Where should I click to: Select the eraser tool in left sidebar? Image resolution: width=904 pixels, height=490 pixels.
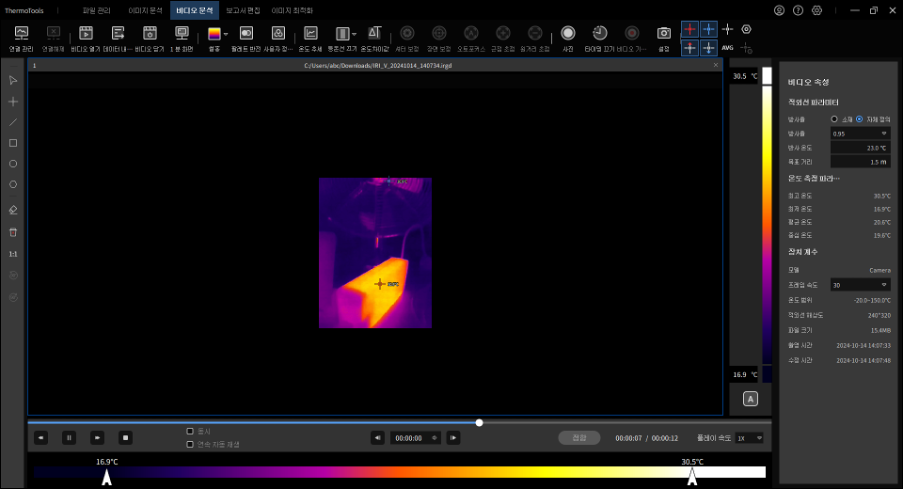point(13,210)
